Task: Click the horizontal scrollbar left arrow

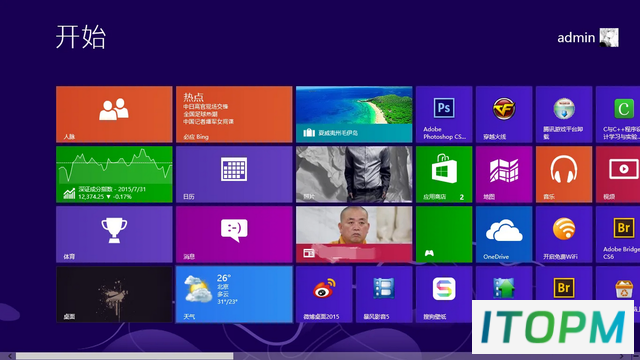Action: tap(9, 356)
